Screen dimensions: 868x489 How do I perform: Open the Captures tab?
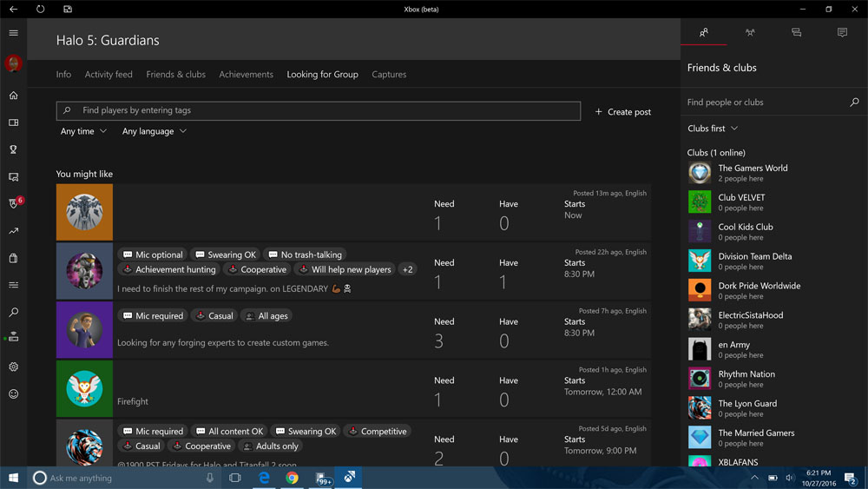tap(389, 74)
